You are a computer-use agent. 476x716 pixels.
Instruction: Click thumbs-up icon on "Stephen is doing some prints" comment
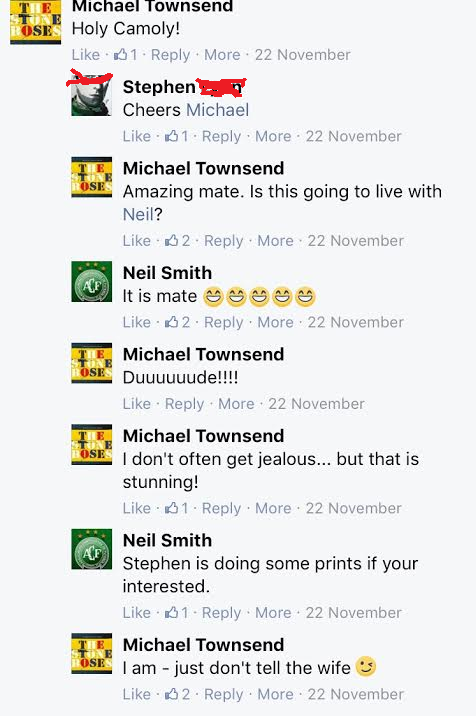172,613
